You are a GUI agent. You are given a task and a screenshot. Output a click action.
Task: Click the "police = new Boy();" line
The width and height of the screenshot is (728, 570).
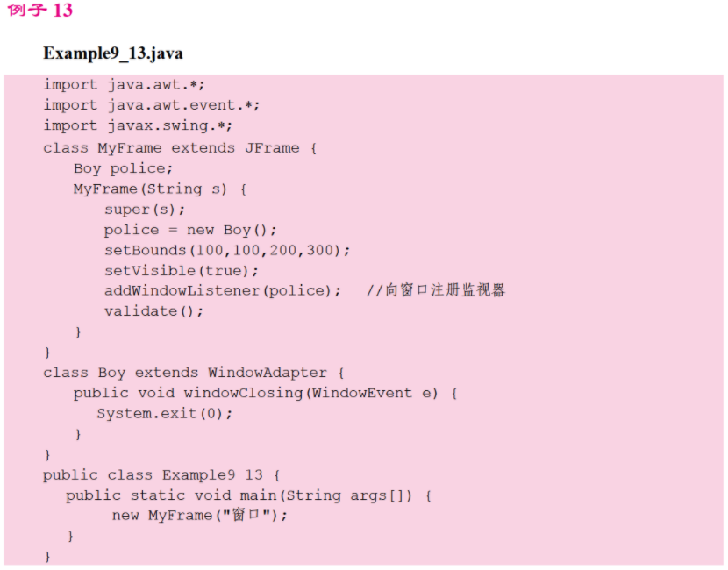click(189, 230)
